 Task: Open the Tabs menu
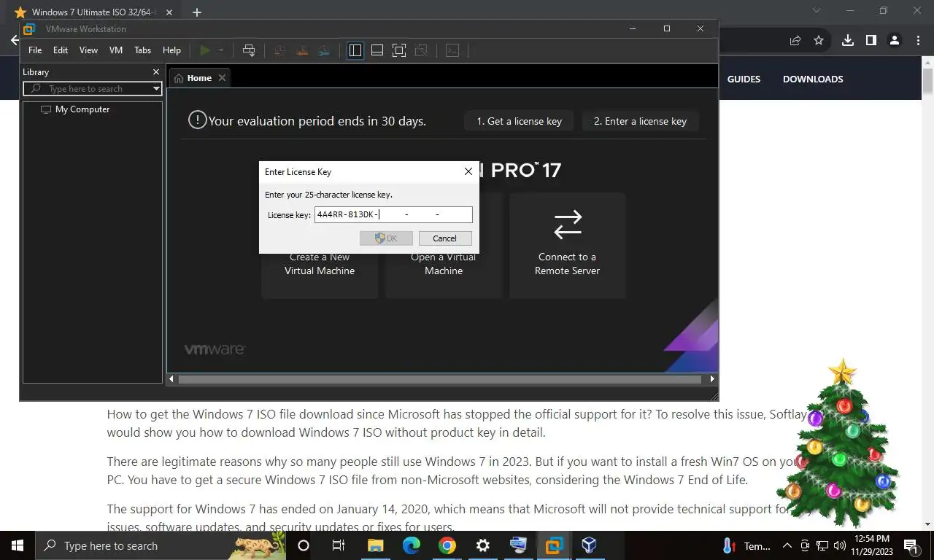143,50
